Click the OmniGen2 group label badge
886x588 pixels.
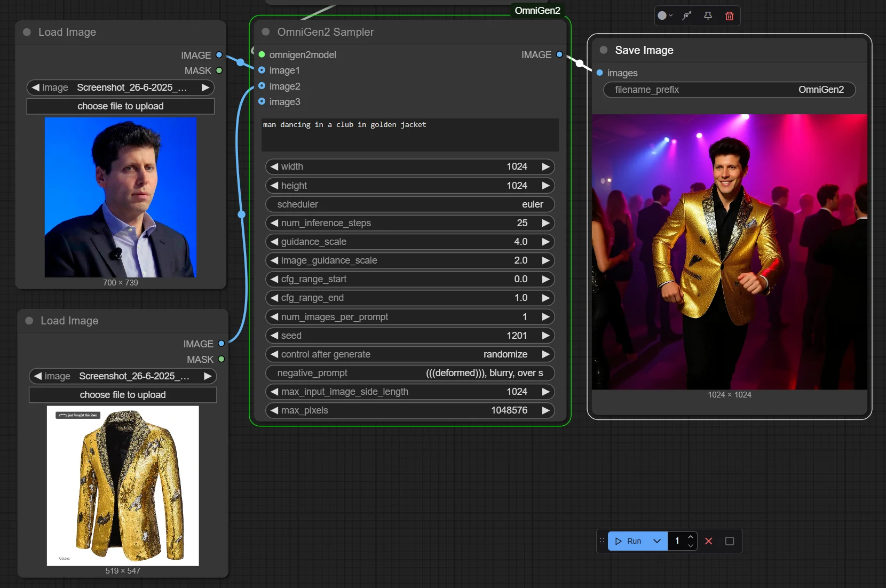pos(537,11)
